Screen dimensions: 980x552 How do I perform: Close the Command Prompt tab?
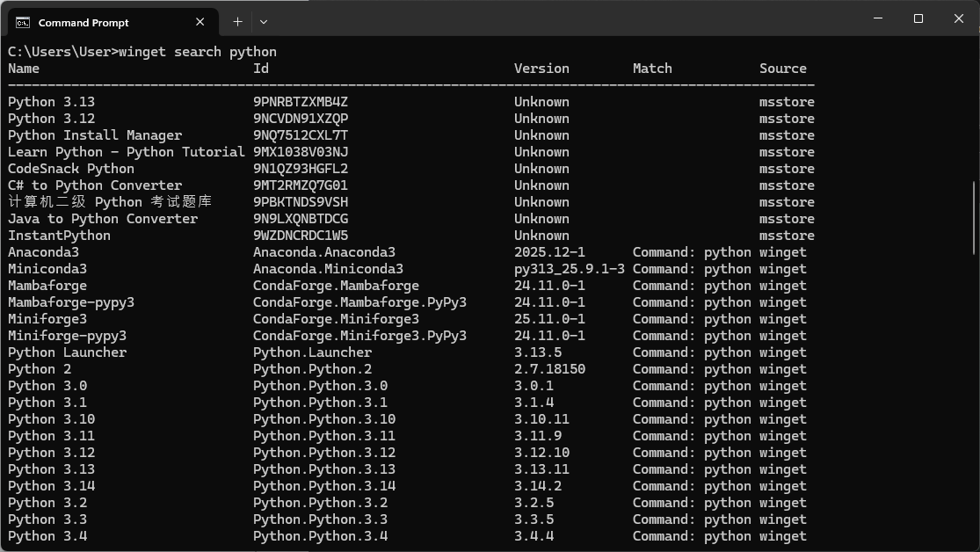pyautogui.click(x=200, y=22)
